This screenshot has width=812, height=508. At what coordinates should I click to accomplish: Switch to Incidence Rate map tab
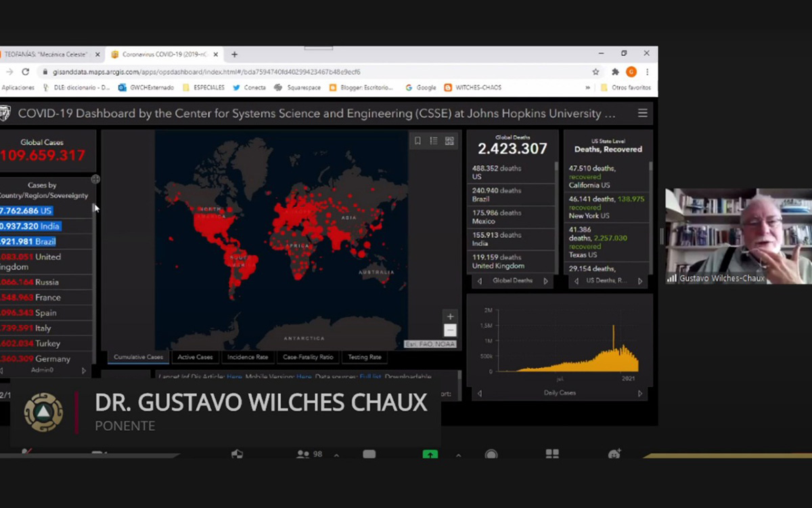248,357
